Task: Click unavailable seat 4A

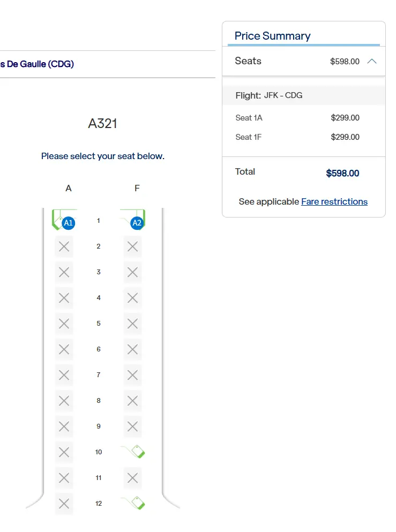Action: 64,298
